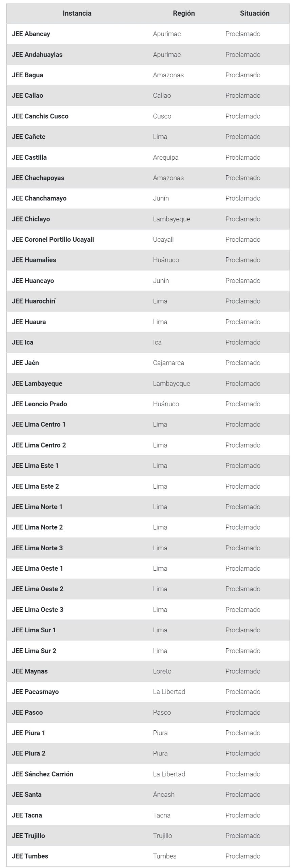Click JEE Pasco's Proclamado status
The image size is (302, 868).
(x=243, y=712)
